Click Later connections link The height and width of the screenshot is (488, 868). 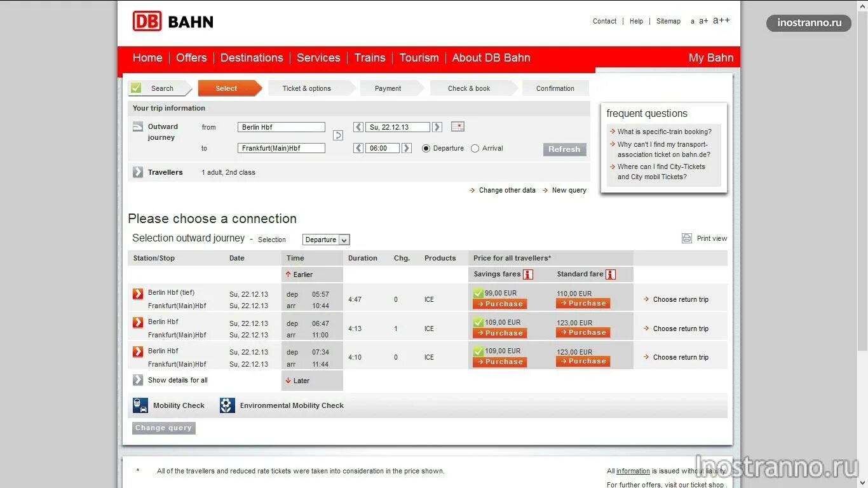click(x=297, y=381)
